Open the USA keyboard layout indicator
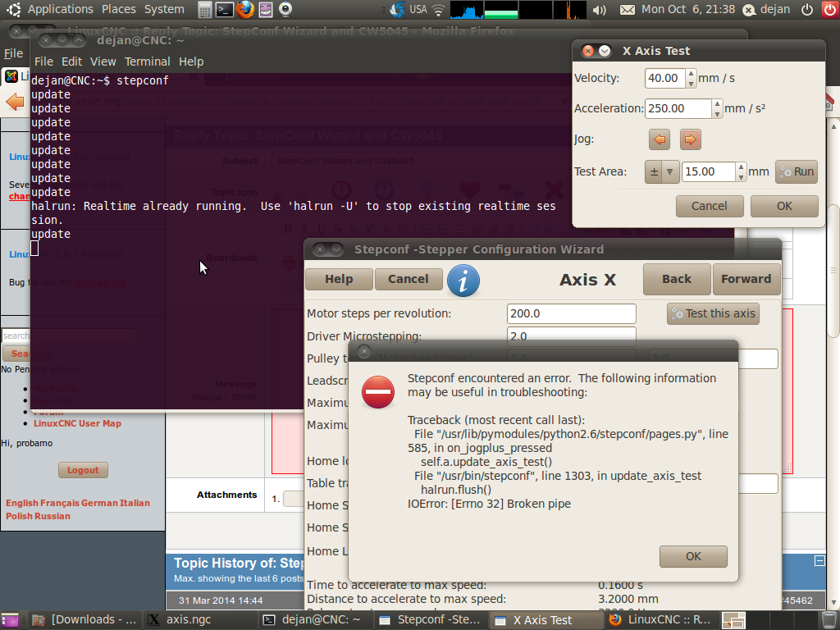The image size is (840, 630). pos(418,9)
